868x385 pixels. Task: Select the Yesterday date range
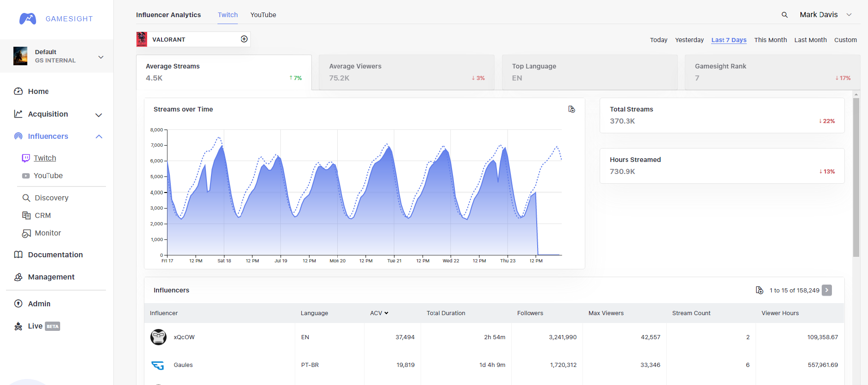click(x=689, y=40)
